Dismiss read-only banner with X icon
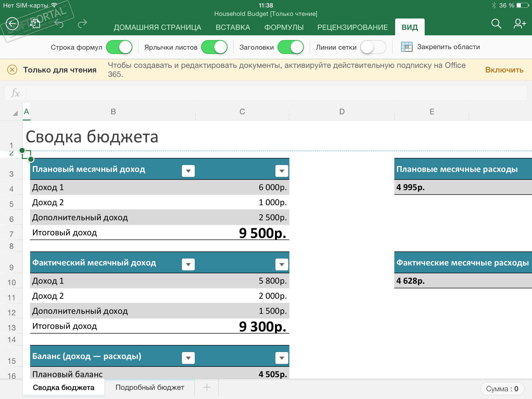Viewport: 532px width, 399px height. (x=12, y=70)
